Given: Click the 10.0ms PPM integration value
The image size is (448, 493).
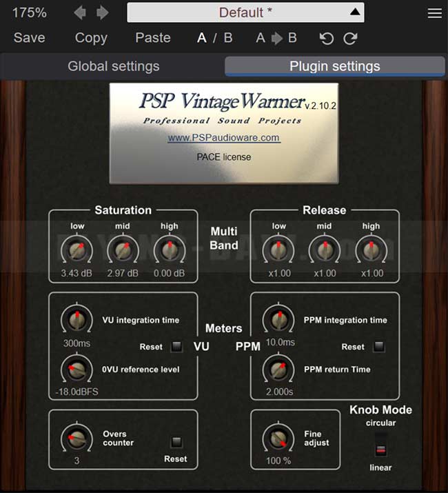Looking at the screenshot, I should [x=281, y=342].
